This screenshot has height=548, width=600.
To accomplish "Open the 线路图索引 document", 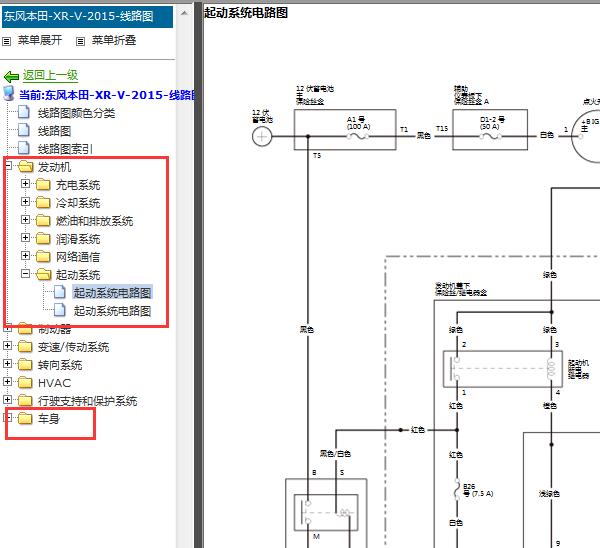I will click(65, 149).
